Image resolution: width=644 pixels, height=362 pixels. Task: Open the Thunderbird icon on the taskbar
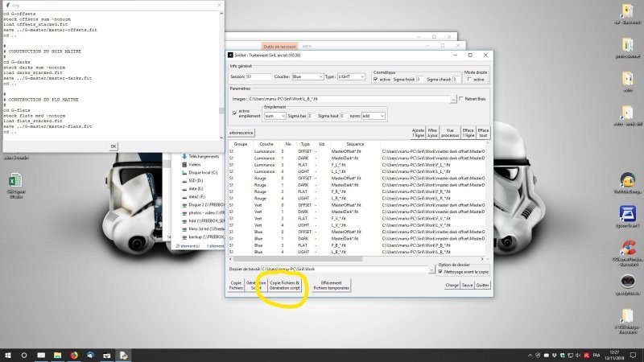[x=90, y=355]
